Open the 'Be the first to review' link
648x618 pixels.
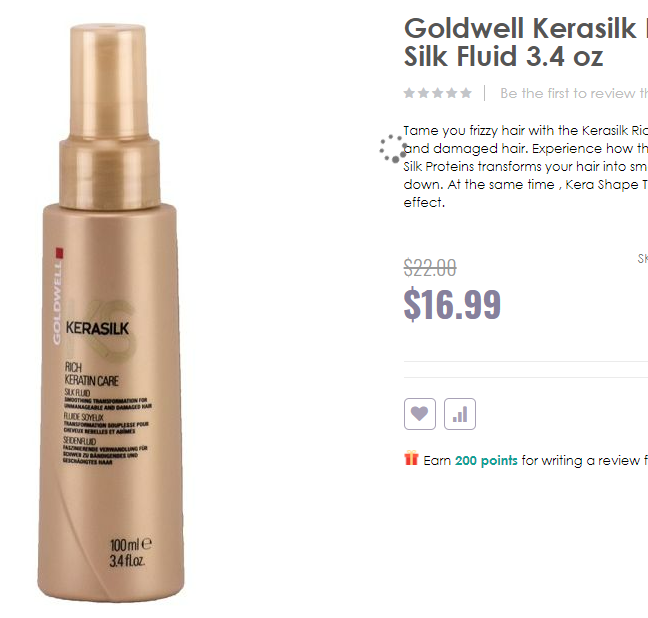574,93
